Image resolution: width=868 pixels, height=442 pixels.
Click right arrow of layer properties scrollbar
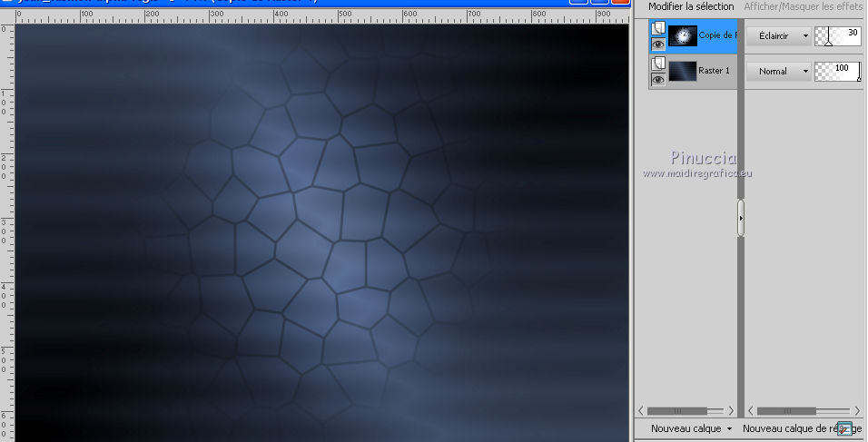pyautogui.click(x=857, y=410)
